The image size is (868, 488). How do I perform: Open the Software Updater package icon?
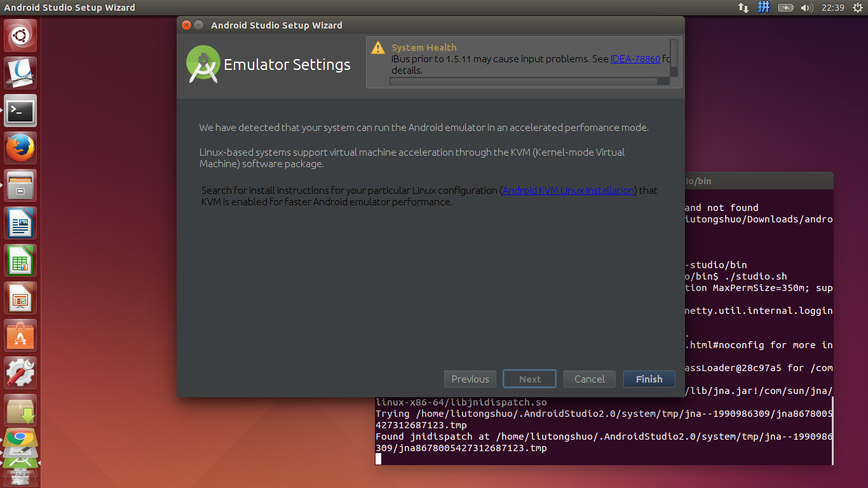[20, 410]
